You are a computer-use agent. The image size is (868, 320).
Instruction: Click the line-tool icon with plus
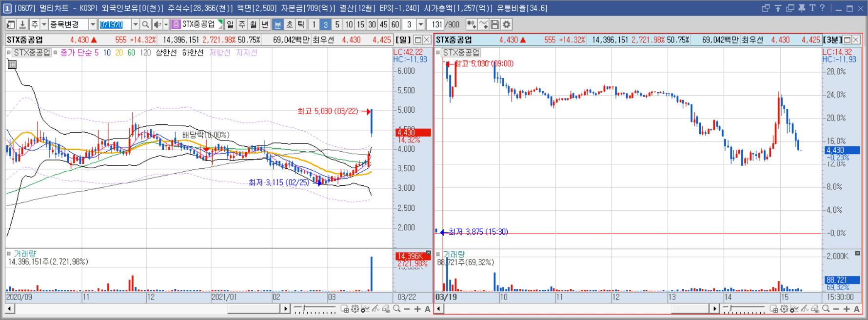point(483,24)
